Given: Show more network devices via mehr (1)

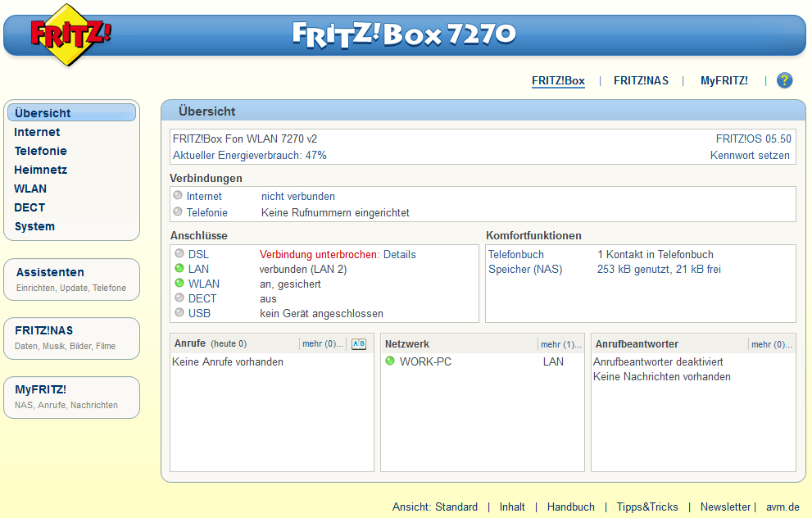Looking at the screenshot, I should (x=561, y=344).
